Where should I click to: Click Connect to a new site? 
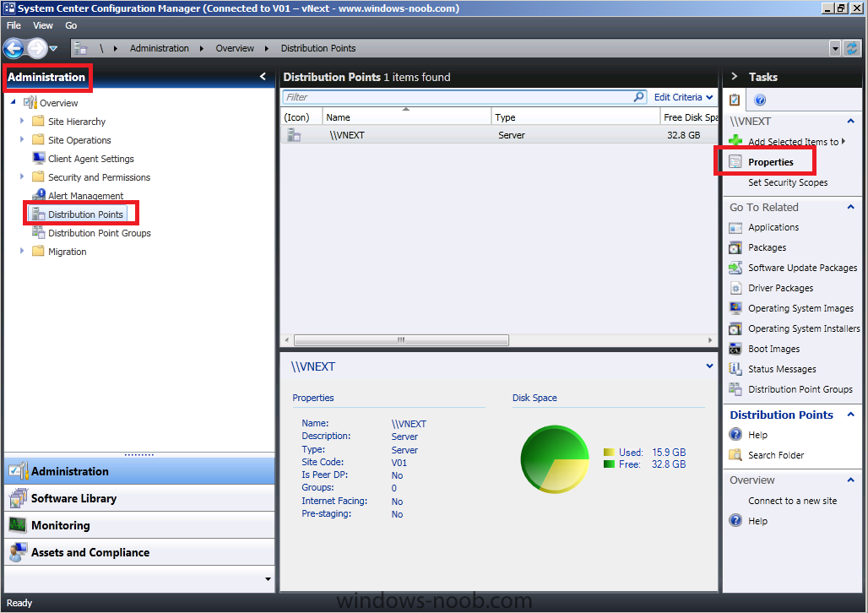(792, 501)
